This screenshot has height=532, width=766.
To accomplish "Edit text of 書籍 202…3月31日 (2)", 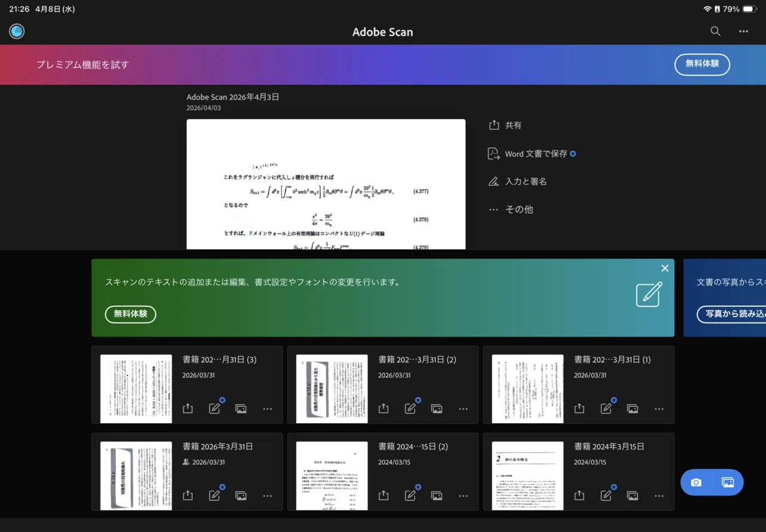I will point(411,408).
